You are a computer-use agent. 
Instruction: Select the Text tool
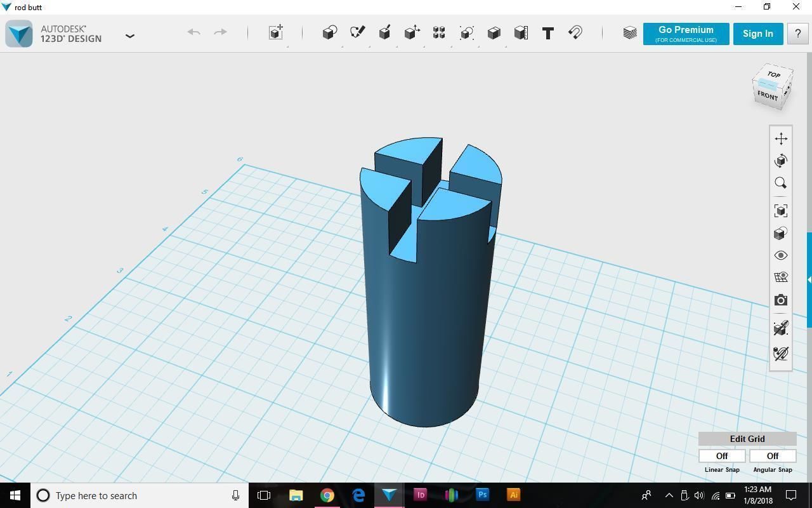coord(548,32)
